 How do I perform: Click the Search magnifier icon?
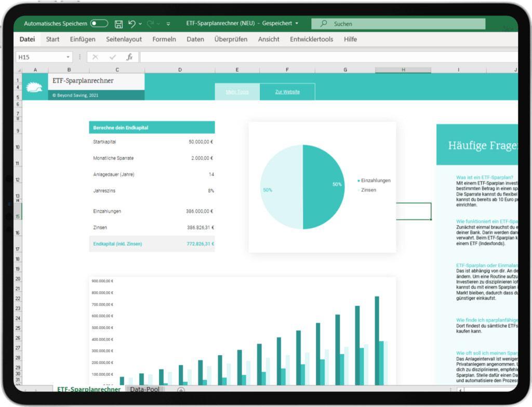pos(324,23)
